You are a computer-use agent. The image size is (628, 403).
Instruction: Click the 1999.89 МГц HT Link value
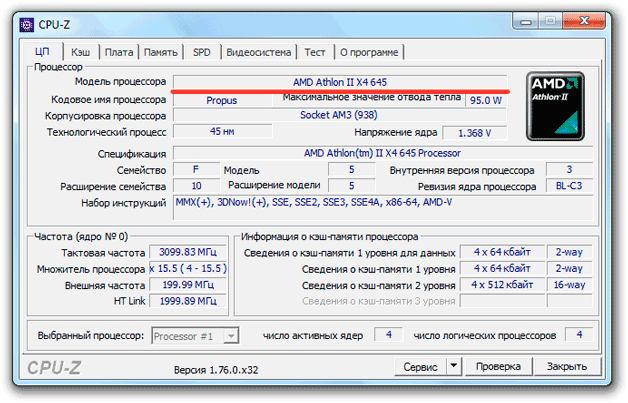click(x=188, y=301)
